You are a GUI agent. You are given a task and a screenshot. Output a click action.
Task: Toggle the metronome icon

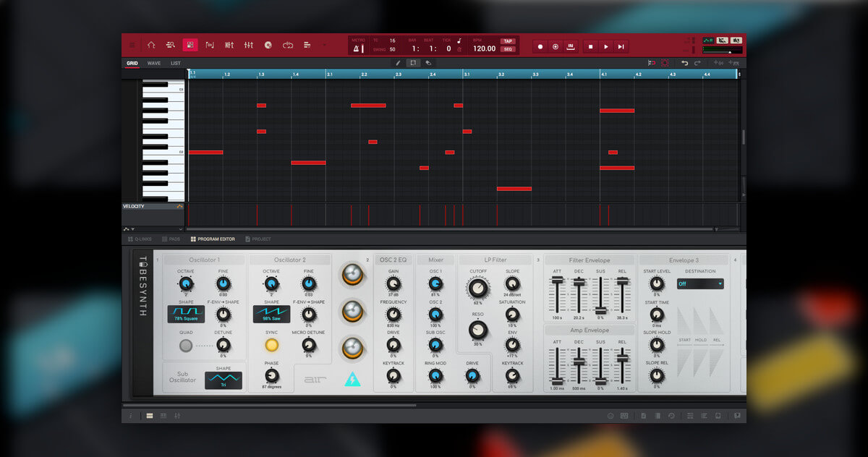tap(357, 49)
